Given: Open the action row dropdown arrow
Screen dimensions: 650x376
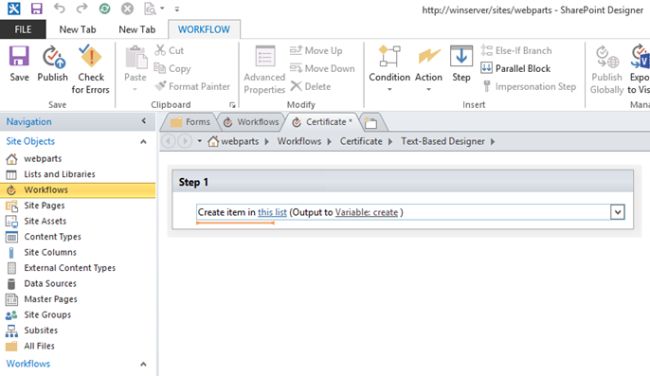Looking at the screenshot, I should (x=617, y=212).
